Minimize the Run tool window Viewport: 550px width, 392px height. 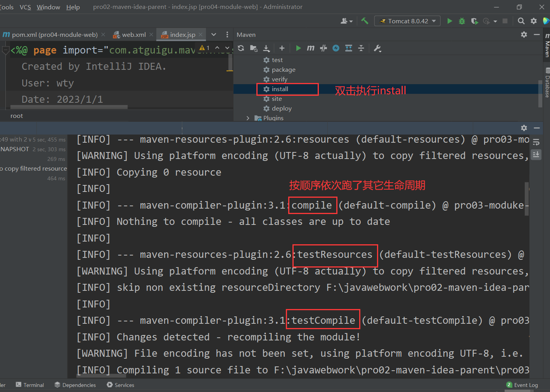[x=537, y=128]
